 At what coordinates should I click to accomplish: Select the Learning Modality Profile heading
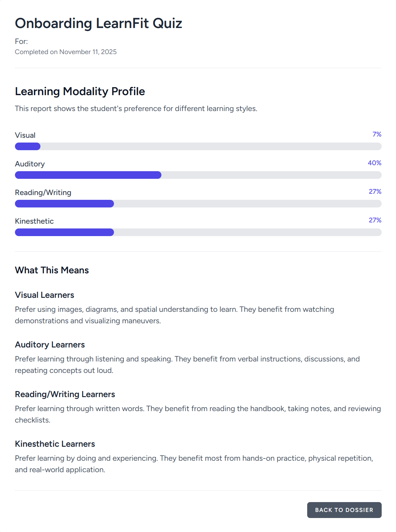pyautogui.click(x=80, y=91)
